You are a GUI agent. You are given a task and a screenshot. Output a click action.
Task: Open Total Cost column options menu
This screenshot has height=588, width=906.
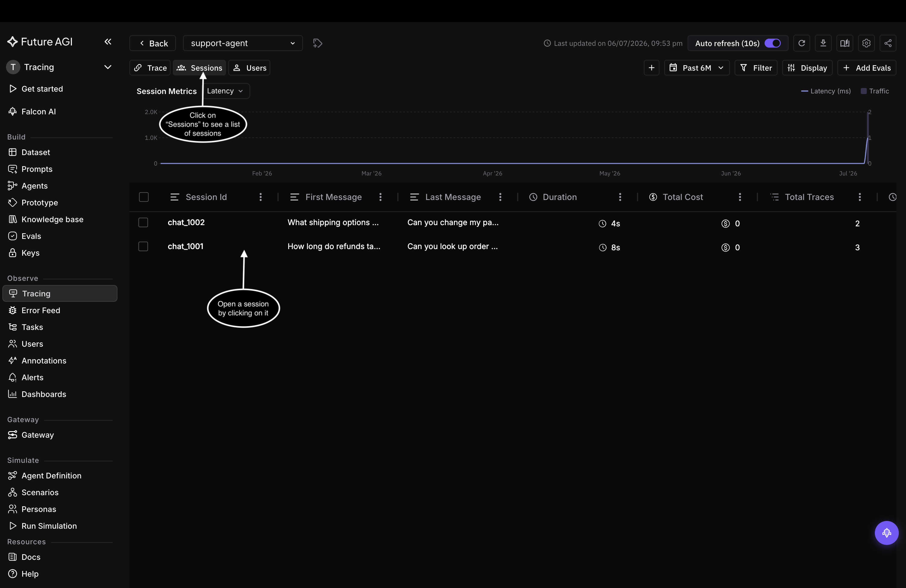740,197
